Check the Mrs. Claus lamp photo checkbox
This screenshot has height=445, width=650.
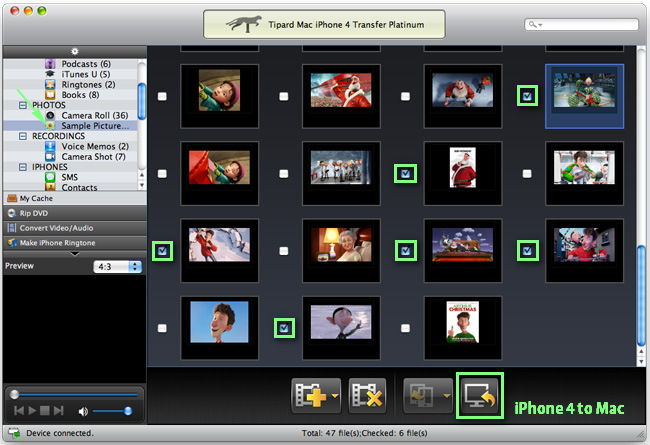click(x=284, y=250)
